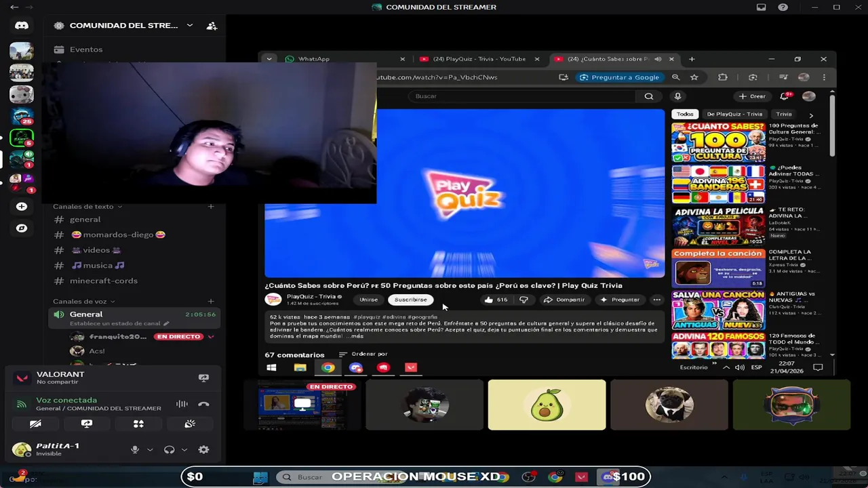The image size is (868, 488).
Task: Click YouTube Crear button
Action: (752, 96)
